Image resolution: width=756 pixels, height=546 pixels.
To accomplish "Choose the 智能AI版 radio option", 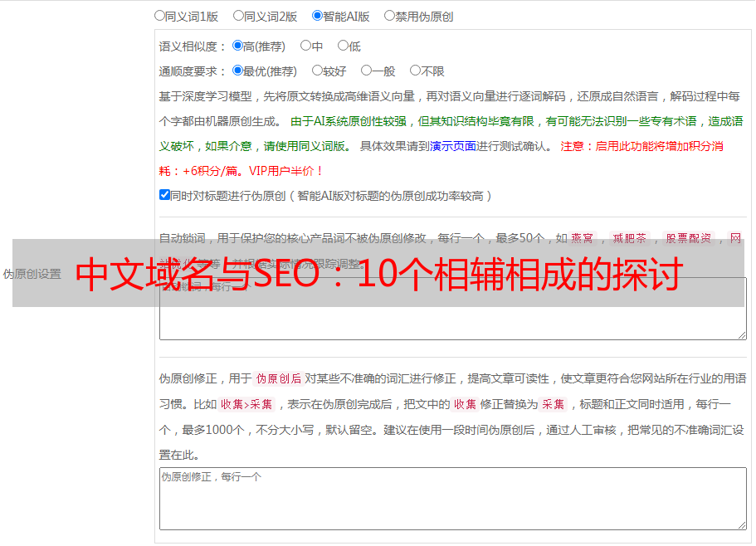I will [317, 16].
